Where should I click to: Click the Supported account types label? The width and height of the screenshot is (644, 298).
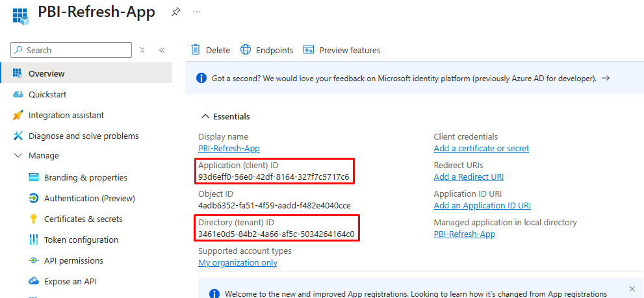(245, 251)
